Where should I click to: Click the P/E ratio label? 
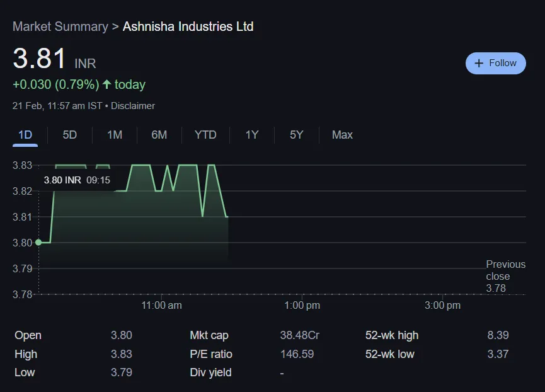211,354
